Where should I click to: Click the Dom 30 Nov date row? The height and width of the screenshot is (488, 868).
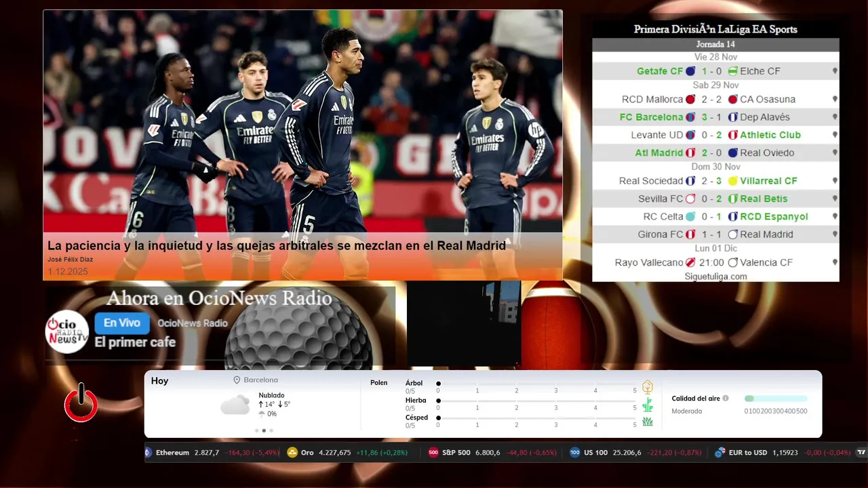pyautogui.click(x=715, y=167)
